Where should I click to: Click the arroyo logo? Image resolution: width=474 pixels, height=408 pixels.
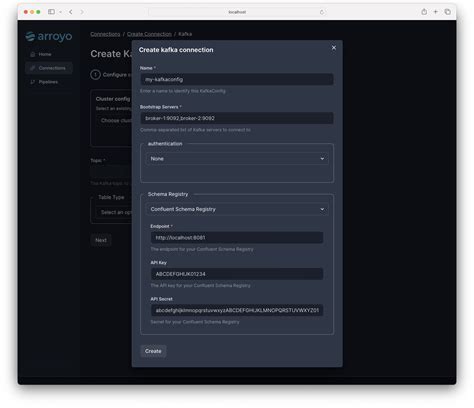pyautogui.click(x=49, y=36)
